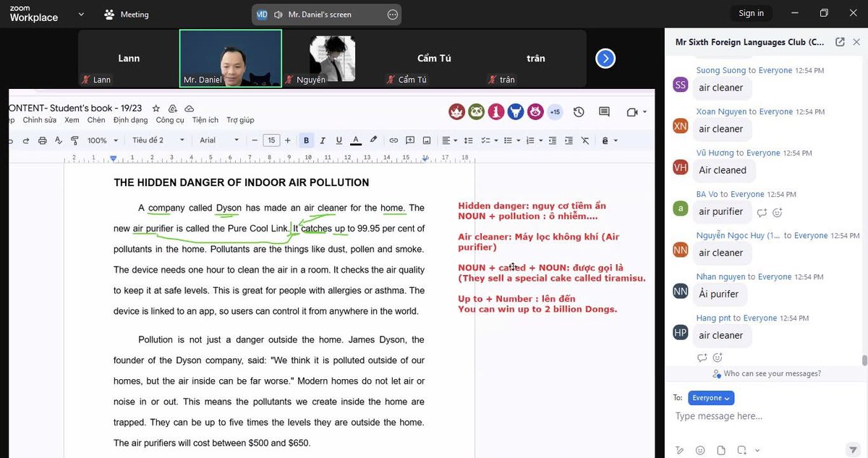
Task: Select Nguyễn's participant thumbnail
Action: pos(333,59)
